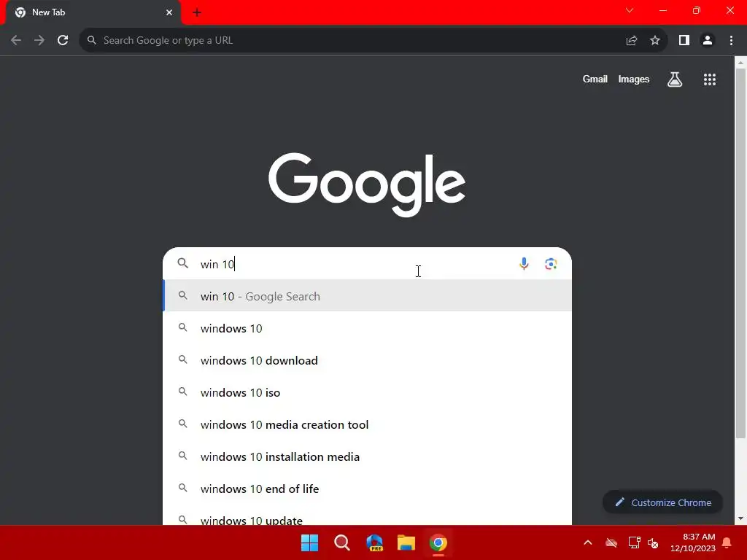
Task: Open File Explorer from the taskbar
Action: (406, 542)
